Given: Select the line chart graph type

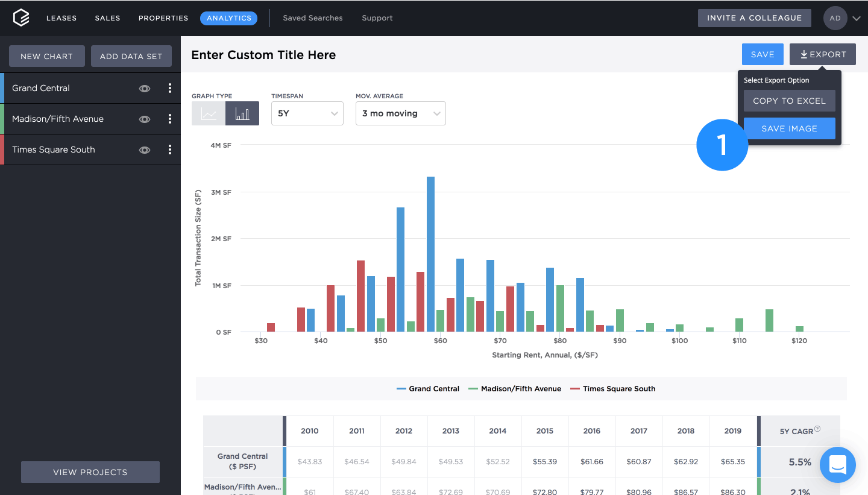Looking at the screenshot, I should click(x=208, y=113).
